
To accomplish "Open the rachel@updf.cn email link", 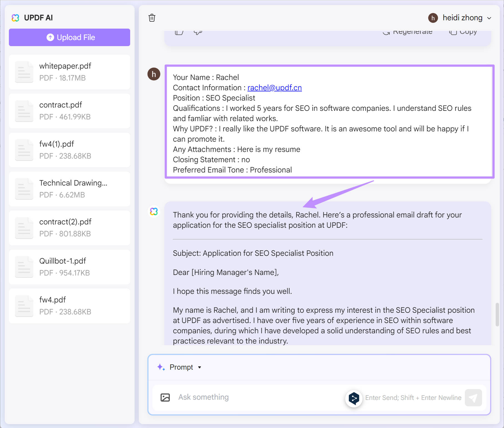I will coord(274,88).
